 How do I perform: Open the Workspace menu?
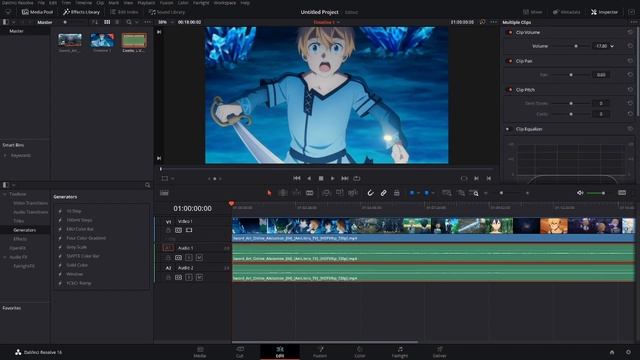click(x=225, y=2)
